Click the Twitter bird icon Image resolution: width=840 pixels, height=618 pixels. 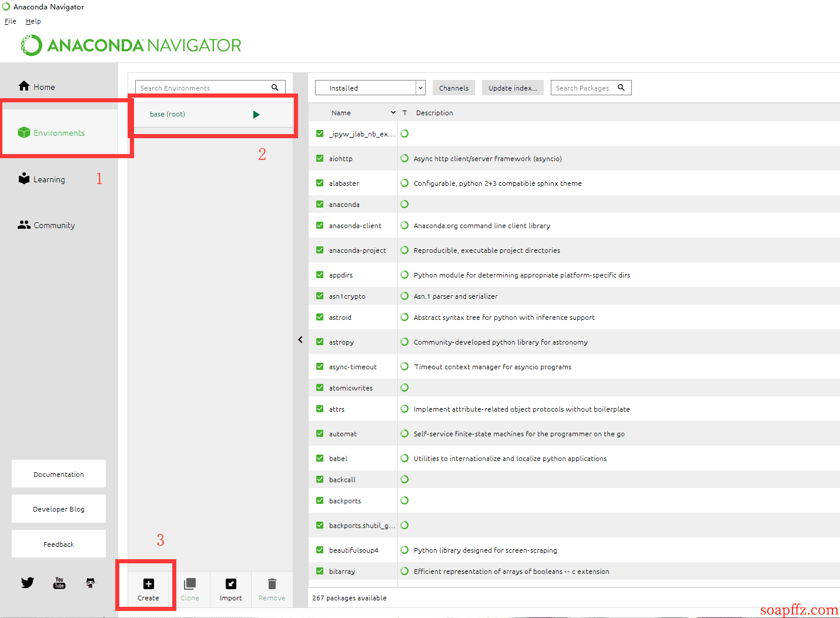tap(28, 583)
